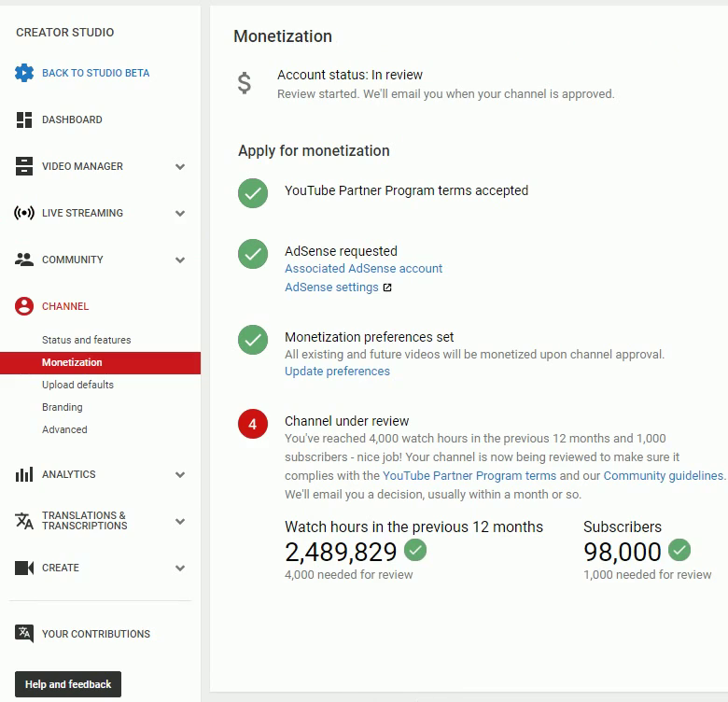The image size is (728, 702).
Task: Click the Translations & Transcriptions label
Action: (x=85, y=521)
